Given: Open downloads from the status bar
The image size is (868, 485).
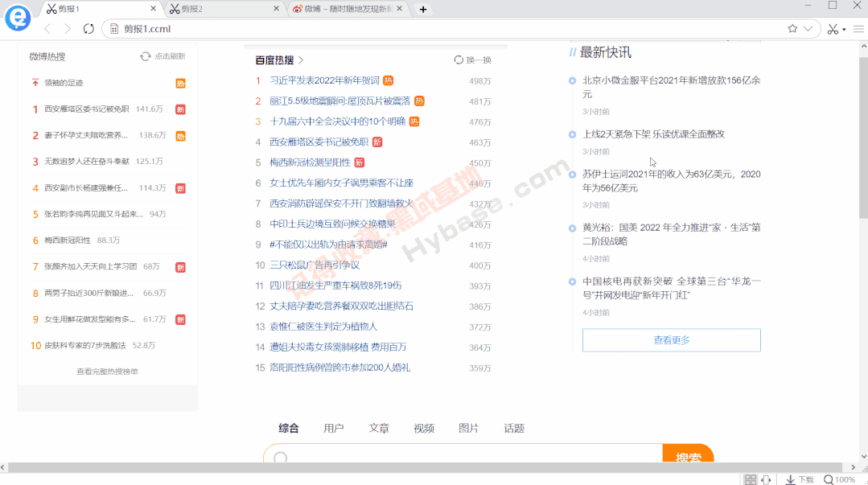Looking at the screenshot, I should click(x=800, y=479).
